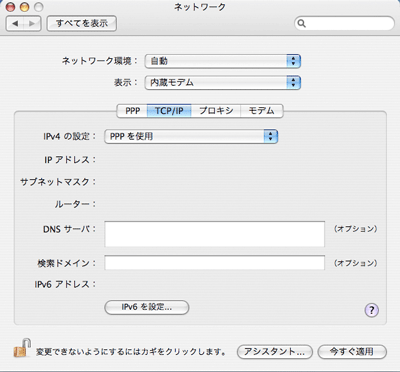
Task: Expand the IPv4 の設定 dropdown
Action: point(191,136)
